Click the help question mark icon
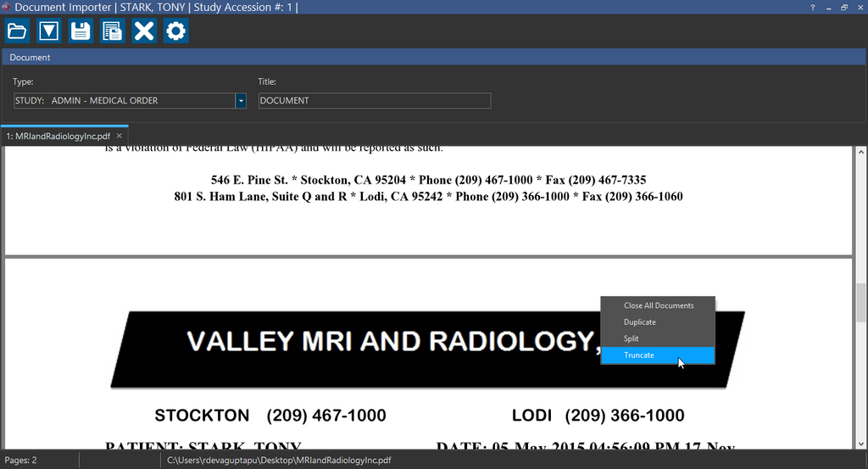868x469 pixels. (x=813, y=8)
